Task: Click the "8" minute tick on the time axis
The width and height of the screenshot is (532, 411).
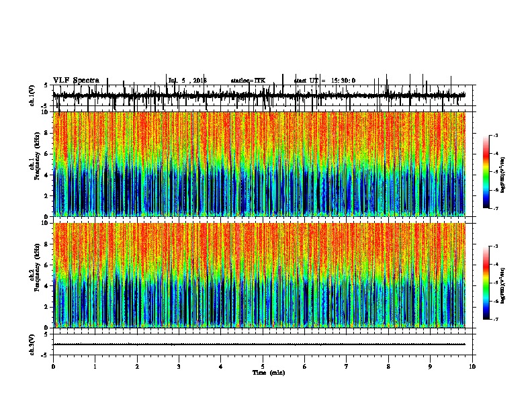Action: click(388, 367)
